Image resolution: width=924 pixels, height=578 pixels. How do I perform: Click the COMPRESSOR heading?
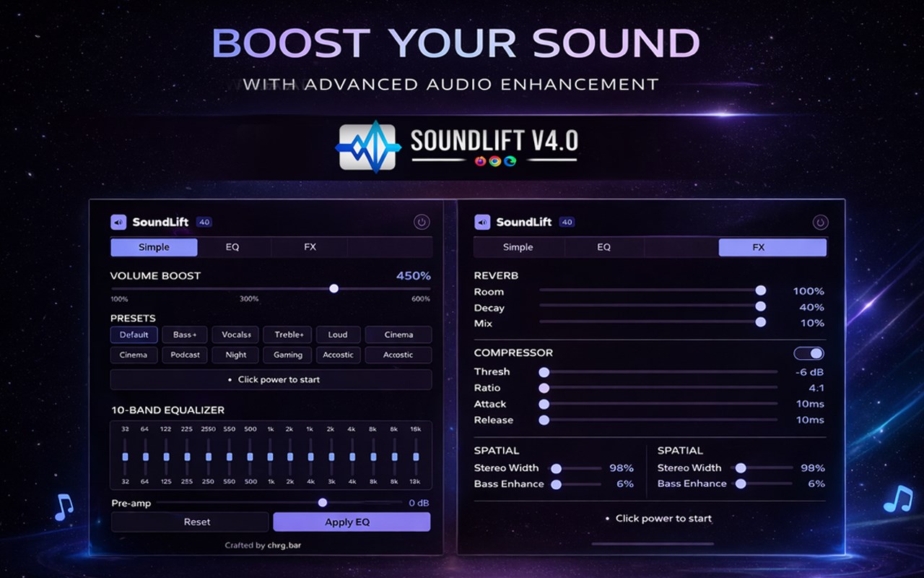(513, 353)
